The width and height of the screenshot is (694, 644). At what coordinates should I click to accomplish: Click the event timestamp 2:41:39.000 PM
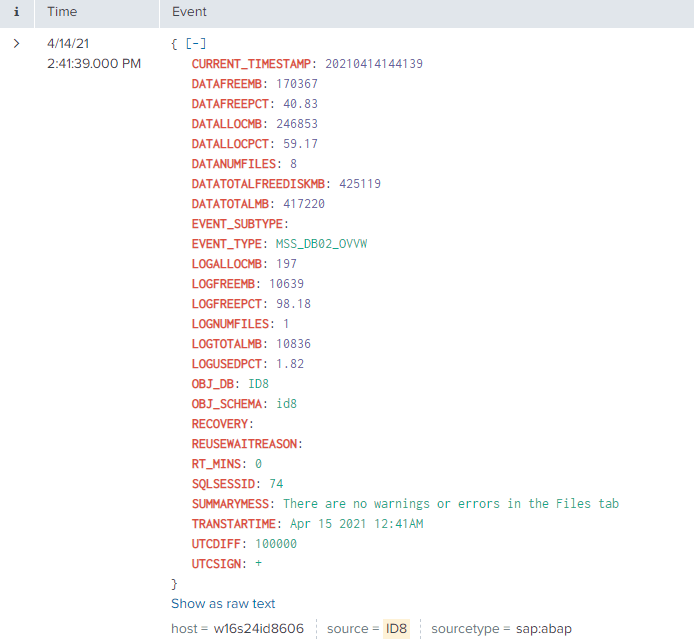pyautogui.click(x=93, y=63)
